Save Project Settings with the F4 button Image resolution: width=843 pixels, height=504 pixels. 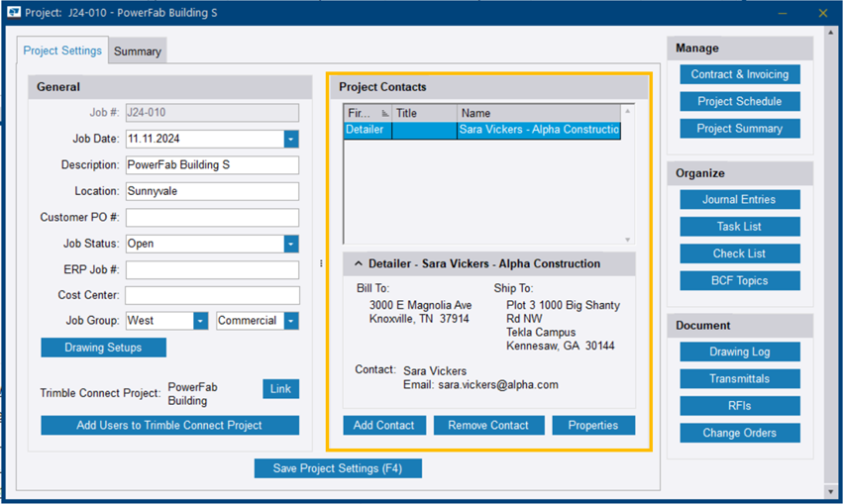338,468
